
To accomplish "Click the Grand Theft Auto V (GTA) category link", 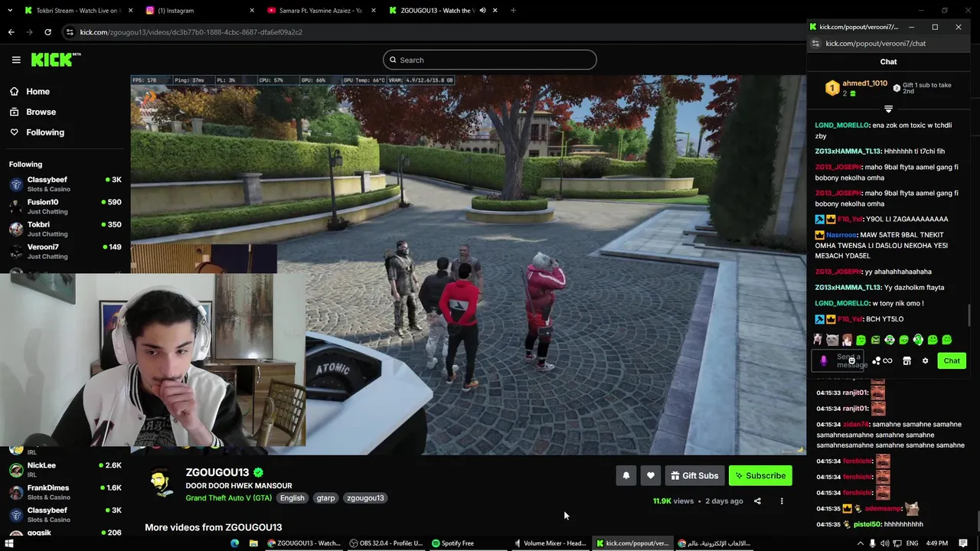I will [x=228, y=497].
